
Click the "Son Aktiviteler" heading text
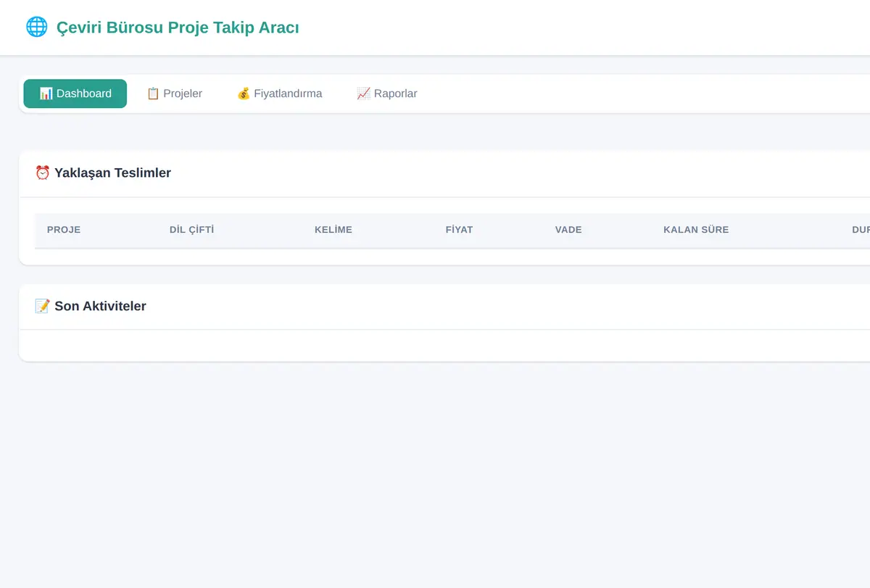click(x=101, y=306)
